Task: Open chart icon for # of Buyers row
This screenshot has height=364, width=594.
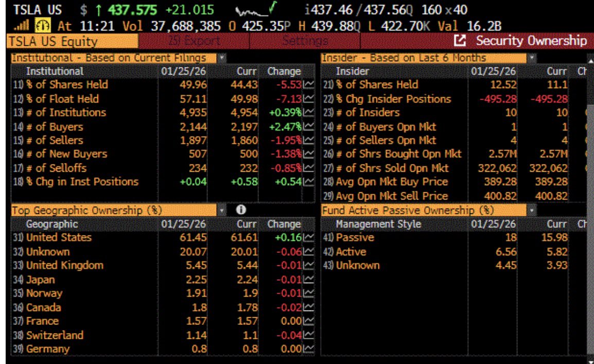Action: click(308, 127)
